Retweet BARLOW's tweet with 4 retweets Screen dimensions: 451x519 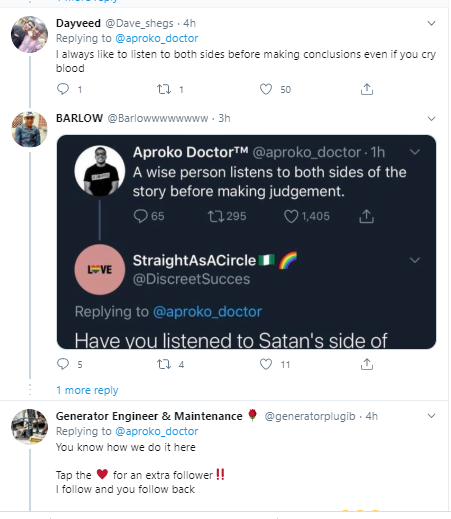tap(164, 364)
